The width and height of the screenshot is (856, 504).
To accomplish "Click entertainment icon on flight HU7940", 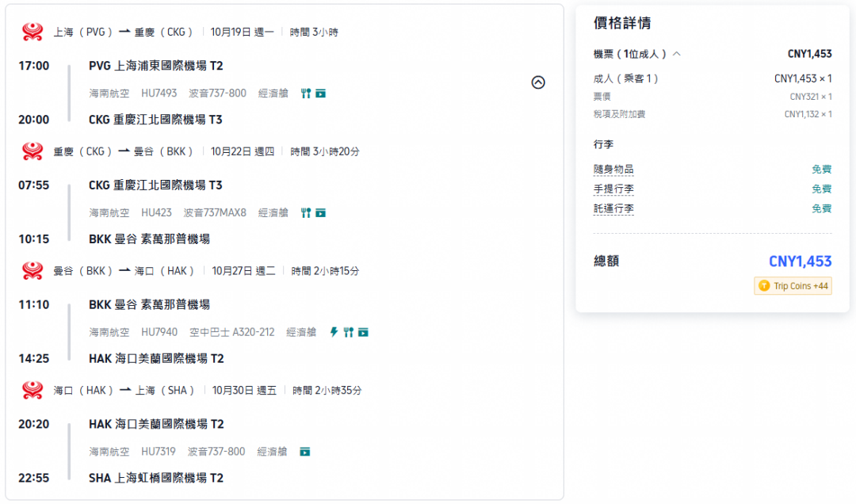I will (363, 332).
